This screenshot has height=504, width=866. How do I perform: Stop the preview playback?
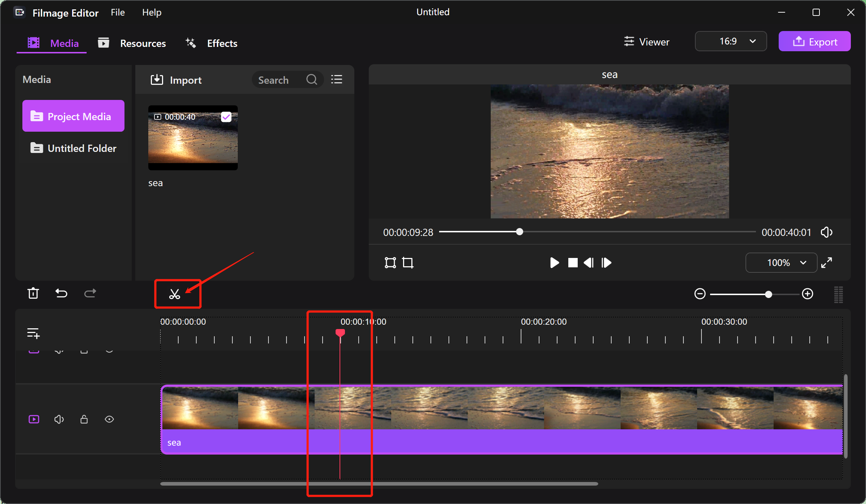[x=573, y=263]
